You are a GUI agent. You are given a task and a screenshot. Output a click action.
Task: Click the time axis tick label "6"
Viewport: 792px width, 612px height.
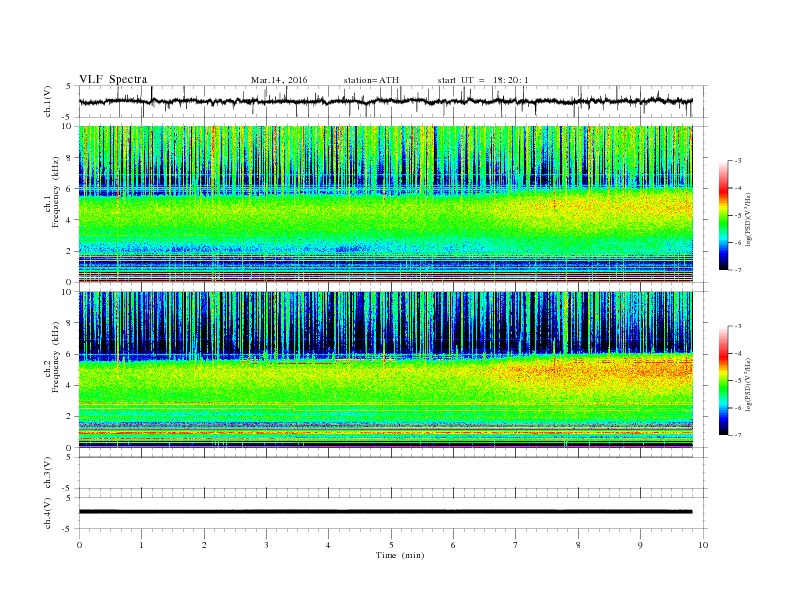coord(453,545)
